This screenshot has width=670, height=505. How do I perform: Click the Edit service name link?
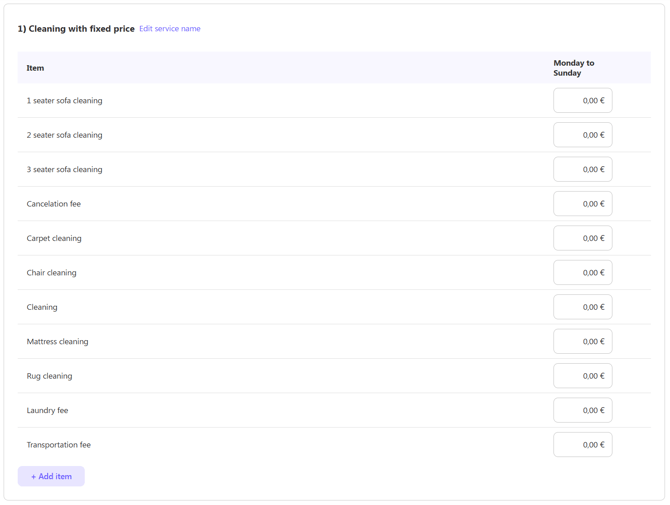169,29
